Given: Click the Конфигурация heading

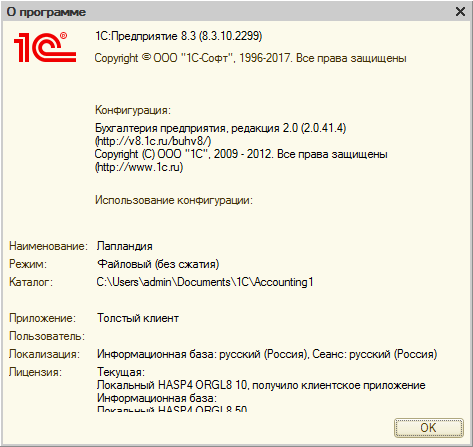Looking at the screenshot, I should (133, 110).
